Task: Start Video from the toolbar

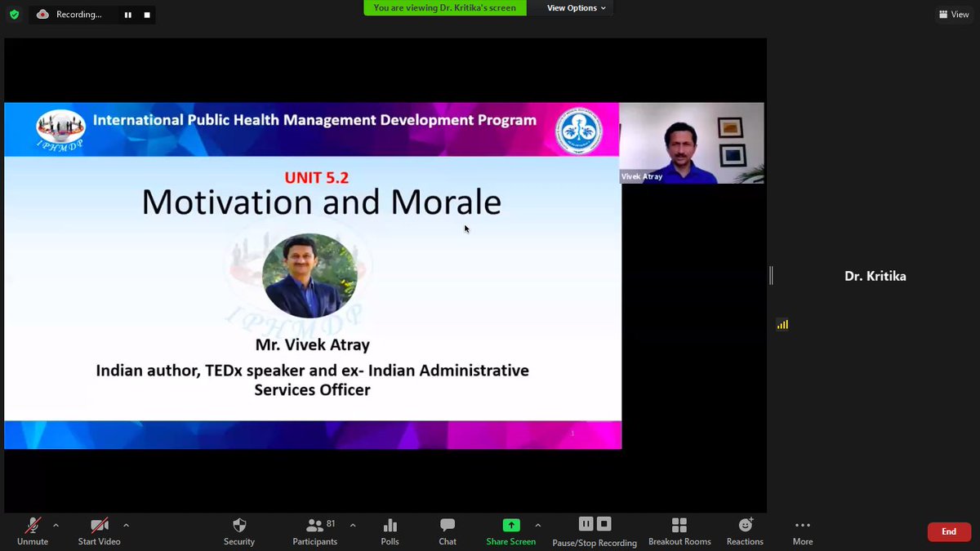Action: (x=99, y=531)
